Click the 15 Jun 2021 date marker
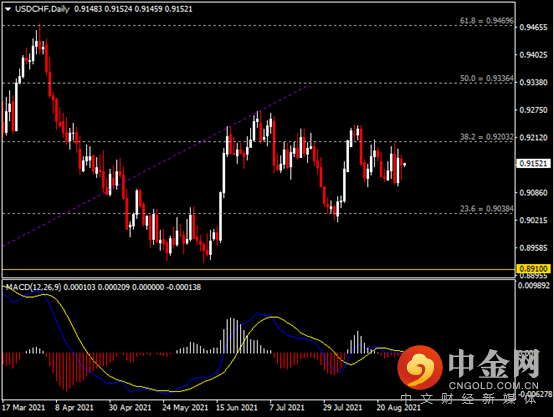 (237, 407)
